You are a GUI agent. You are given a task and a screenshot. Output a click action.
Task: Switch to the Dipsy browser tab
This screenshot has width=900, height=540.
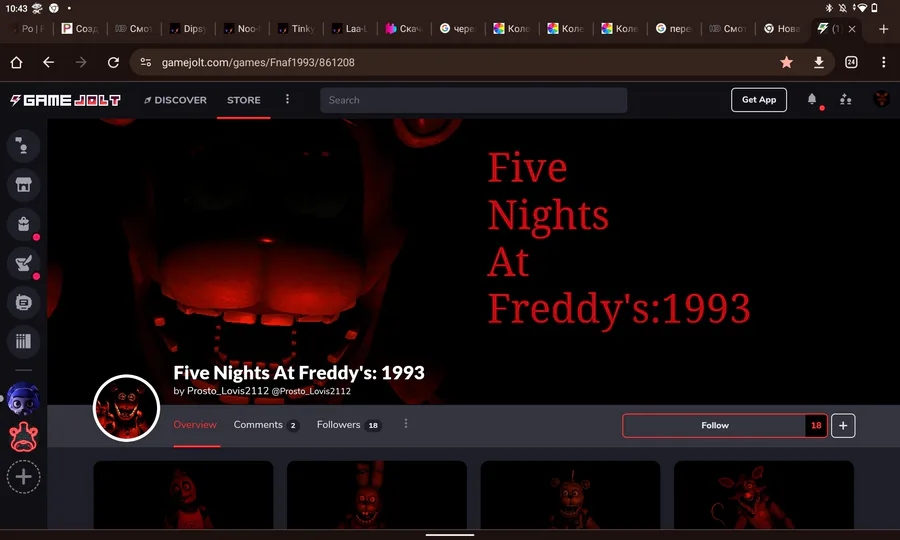click(x=188, y=29)
